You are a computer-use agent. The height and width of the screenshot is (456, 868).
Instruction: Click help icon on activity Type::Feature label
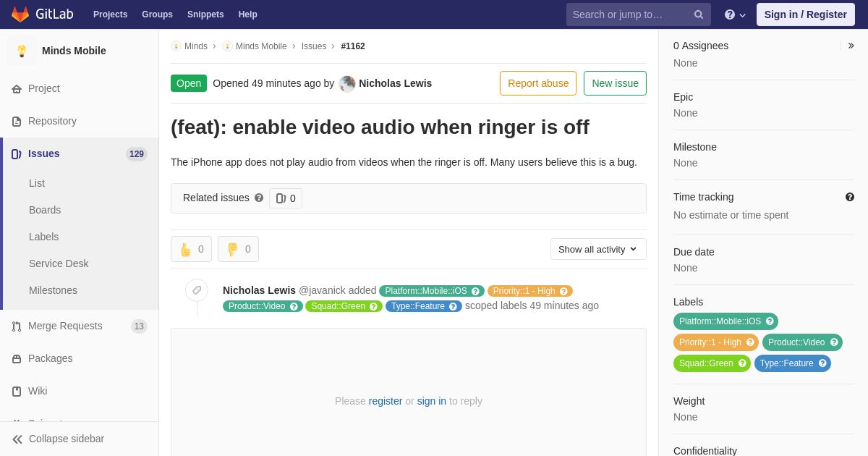454,306
